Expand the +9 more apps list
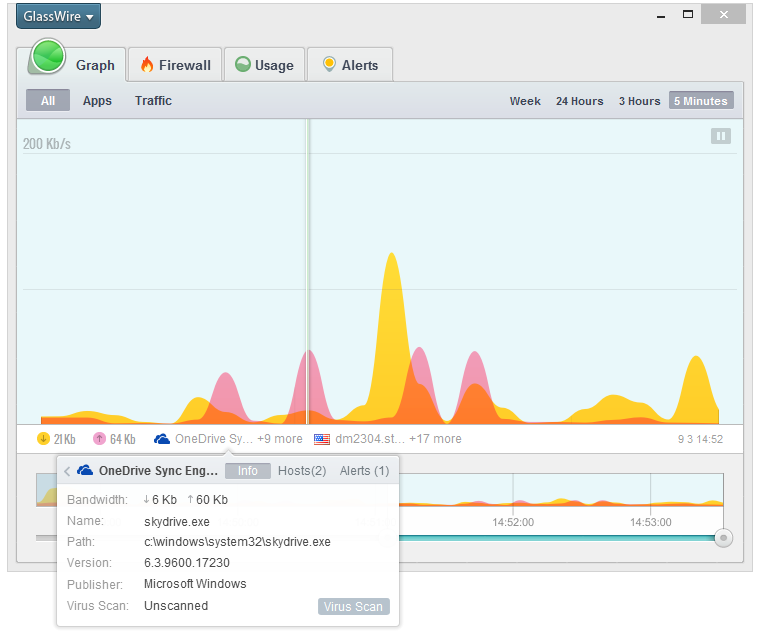The width and height of the screenshot is (760, 640). coord(280,439)
